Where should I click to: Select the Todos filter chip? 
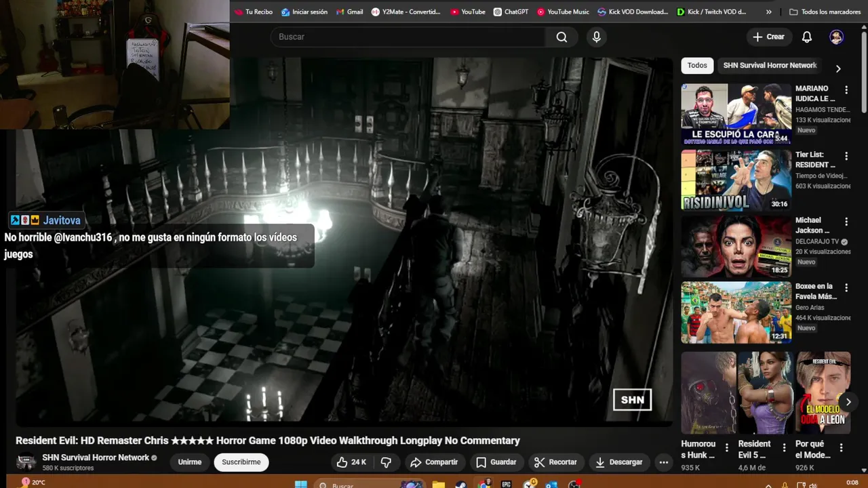pyautogui.click(x=697, y=66)
